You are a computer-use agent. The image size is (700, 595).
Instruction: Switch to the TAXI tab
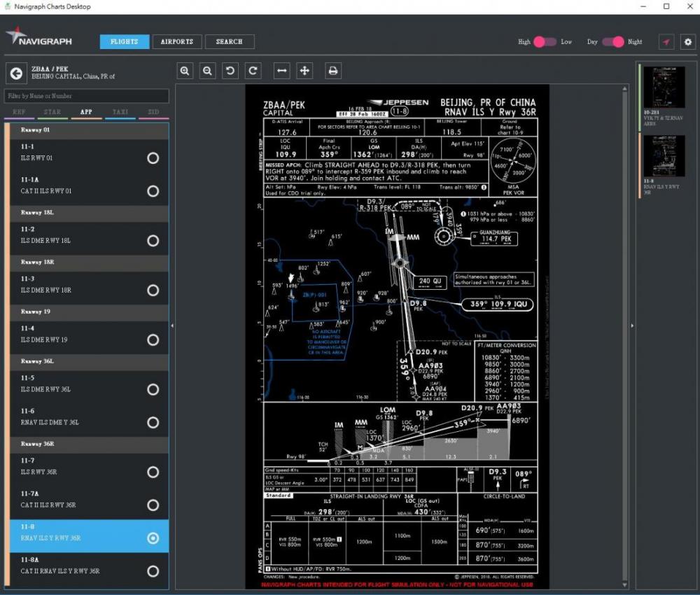pyautogui.click(x=120, y=112)
